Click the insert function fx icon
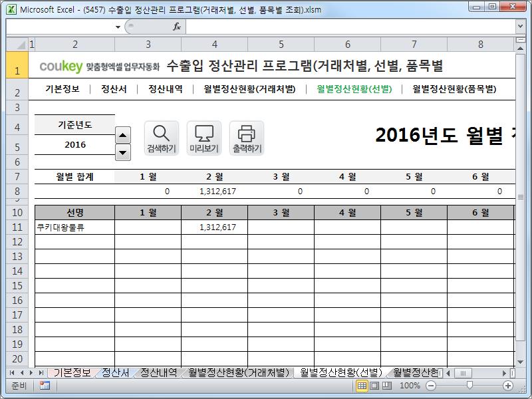The height and width of the screenshot is (399, 532). (177, 27)
